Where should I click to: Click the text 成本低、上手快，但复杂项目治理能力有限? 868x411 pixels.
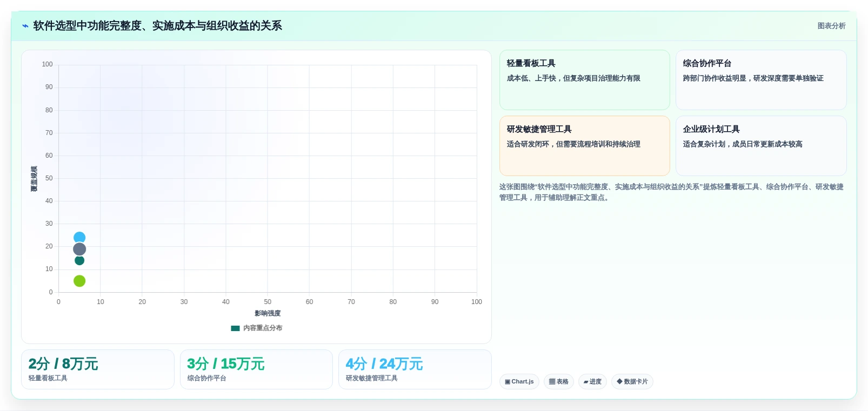pyautogui.click(x=573, y=78)
